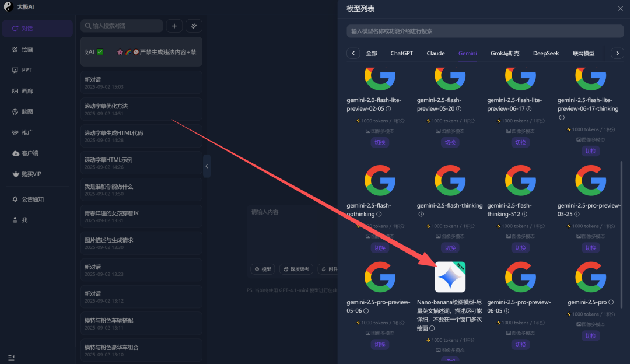Open conversation 滚动字幕生成HTML代码

(141, 136)
